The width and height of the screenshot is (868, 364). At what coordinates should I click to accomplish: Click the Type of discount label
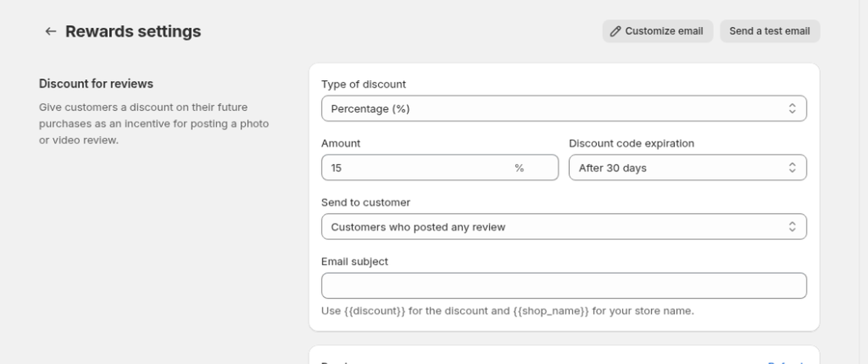click(x=363, y=84)
